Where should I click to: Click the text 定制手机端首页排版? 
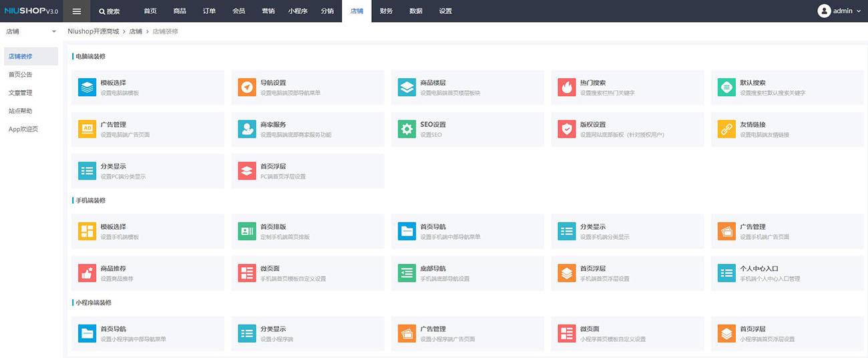pyautogui.click(x=285, y=236)
